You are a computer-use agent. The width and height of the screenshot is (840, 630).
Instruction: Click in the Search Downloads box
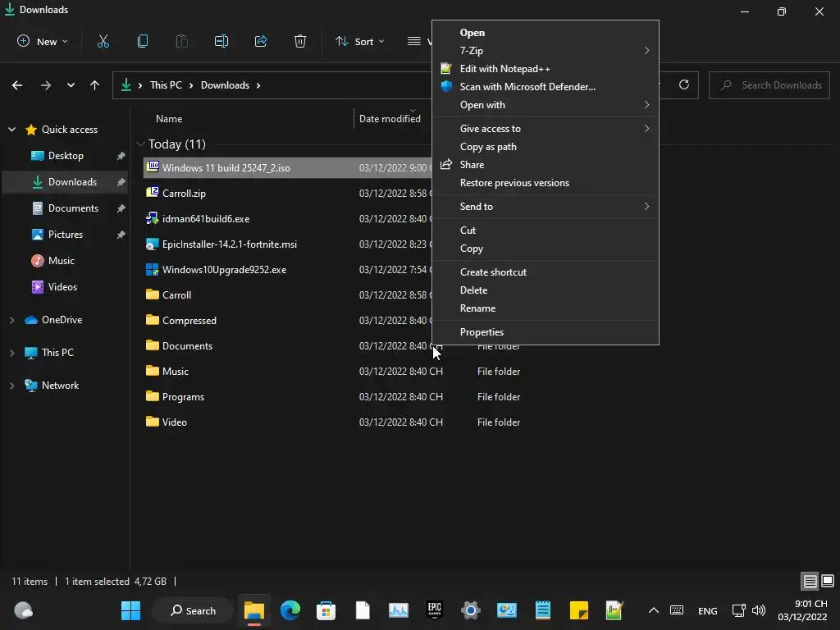click(x=769, y=85)
